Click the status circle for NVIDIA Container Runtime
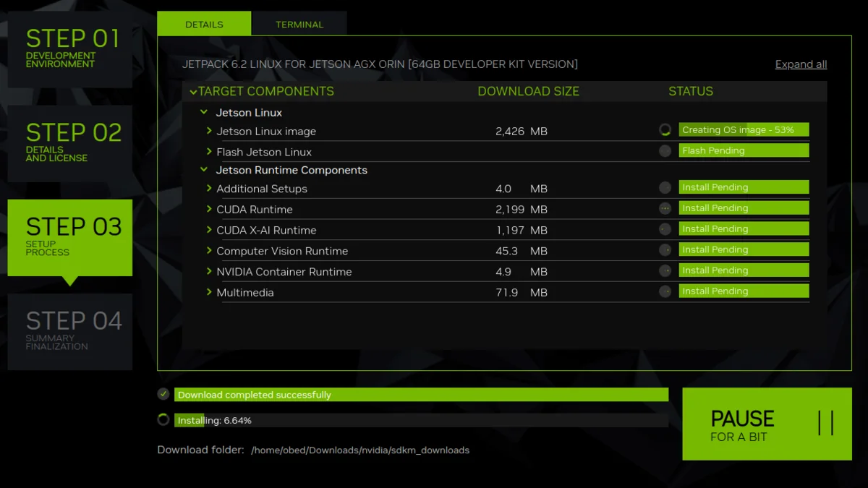The width and height of the screenshot is (868, 488). (665, 270)
